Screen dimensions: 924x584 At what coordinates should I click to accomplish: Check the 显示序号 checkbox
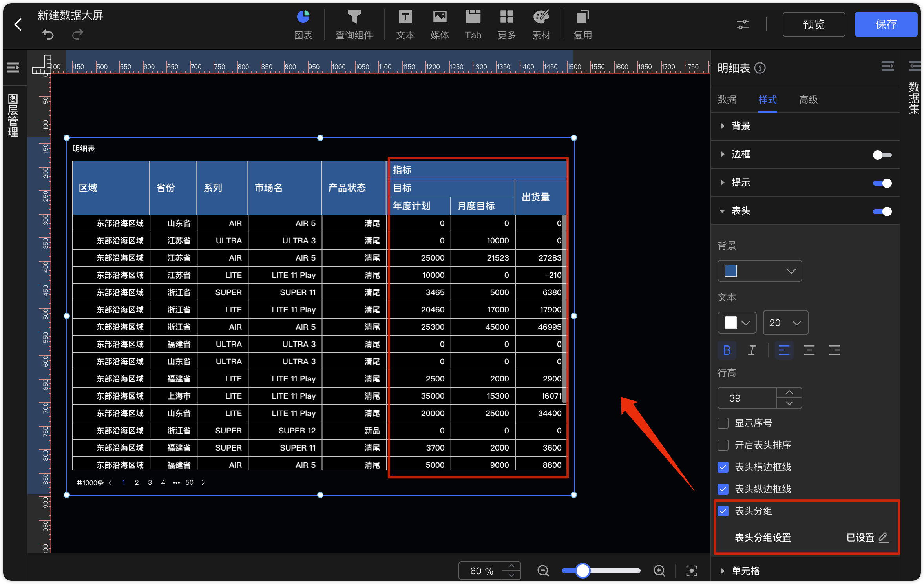(723, 423)
